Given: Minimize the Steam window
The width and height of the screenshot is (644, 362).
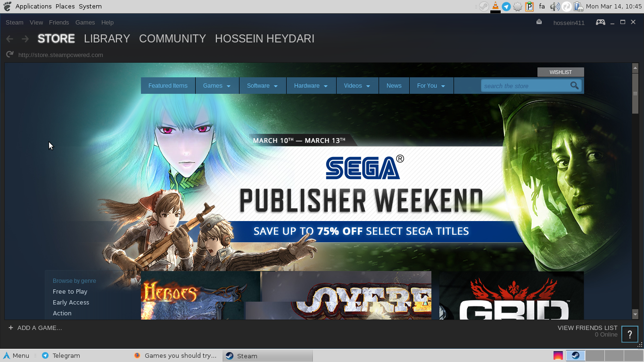Looking at the screenshot, I should click(x=612, y=22).
